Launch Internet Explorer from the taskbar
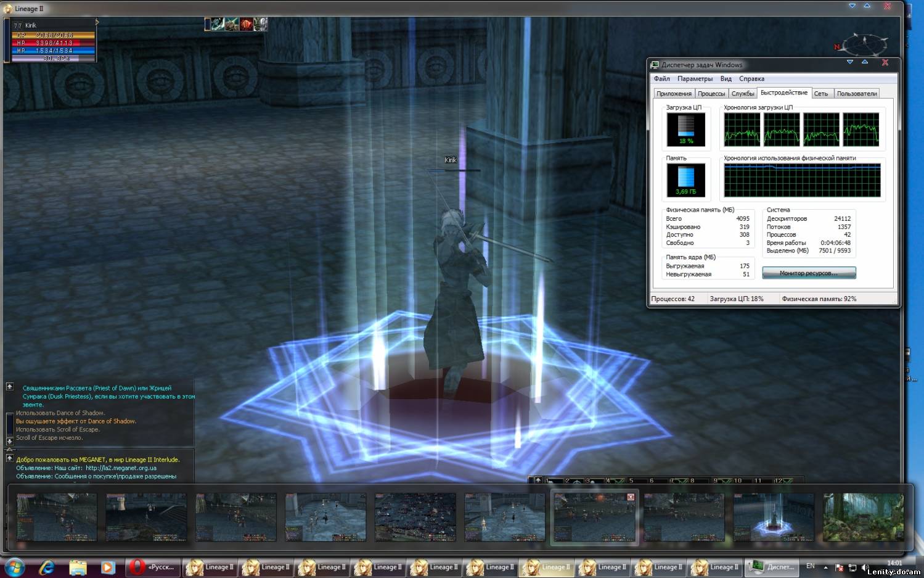 (x=47, y=567)
